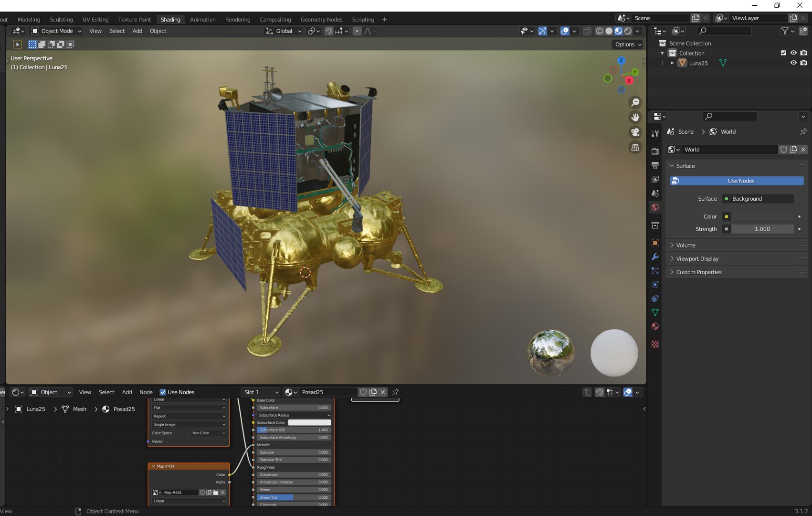Image resolution: width=812 pixels, height=516 pixels.
Task: Open the Material properties tab
Action: 655,326
